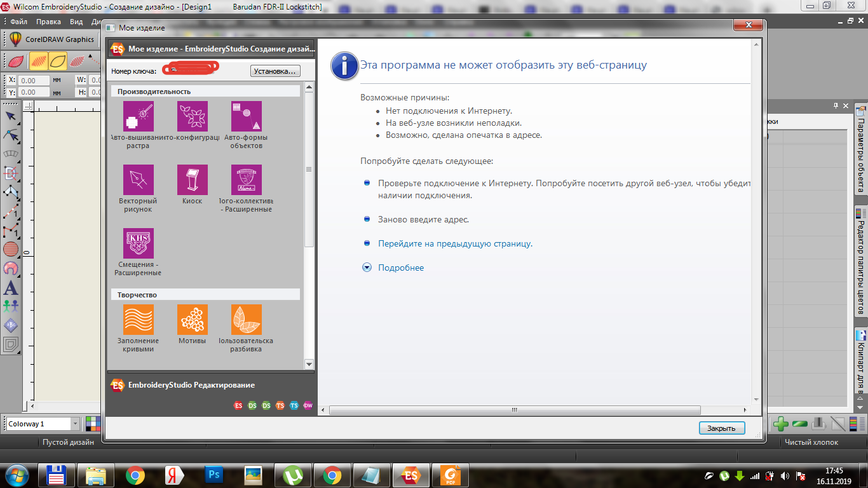Toggle the highlighted outline leaf button
This screenshot has height=488, width=868.
pos(58,61)
